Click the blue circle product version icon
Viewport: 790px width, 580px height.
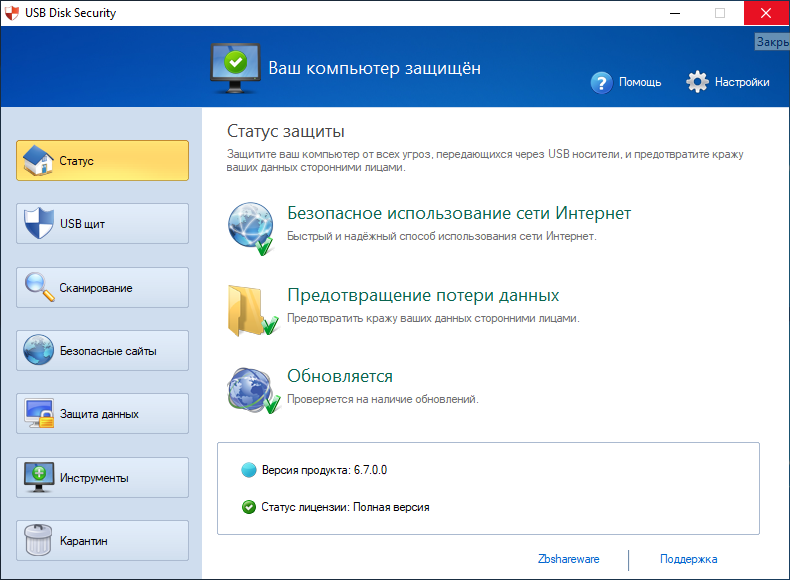pyautogui.click(x=249, y=470)
